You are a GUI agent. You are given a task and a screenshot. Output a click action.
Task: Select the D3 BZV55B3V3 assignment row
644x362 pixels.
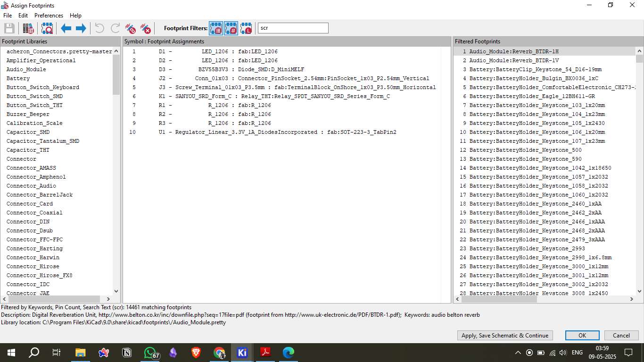(x=282, y=69)
